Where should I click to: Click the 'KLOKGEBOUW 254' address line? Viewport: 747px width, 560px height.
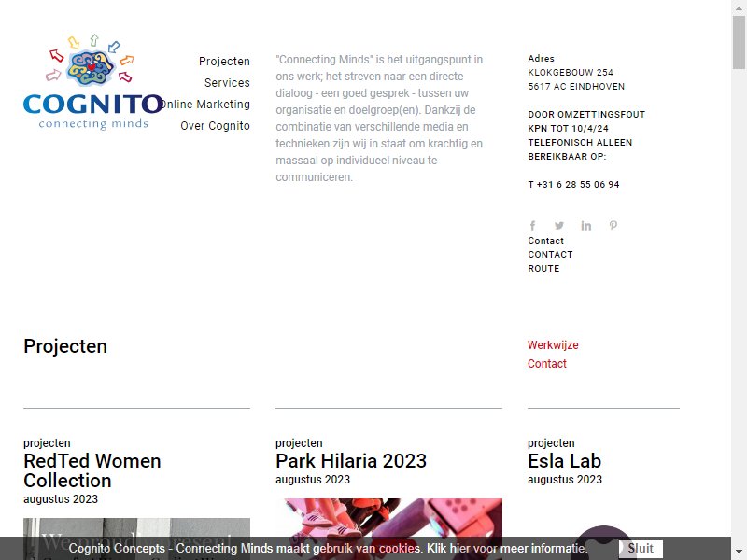tap(571, 73)
